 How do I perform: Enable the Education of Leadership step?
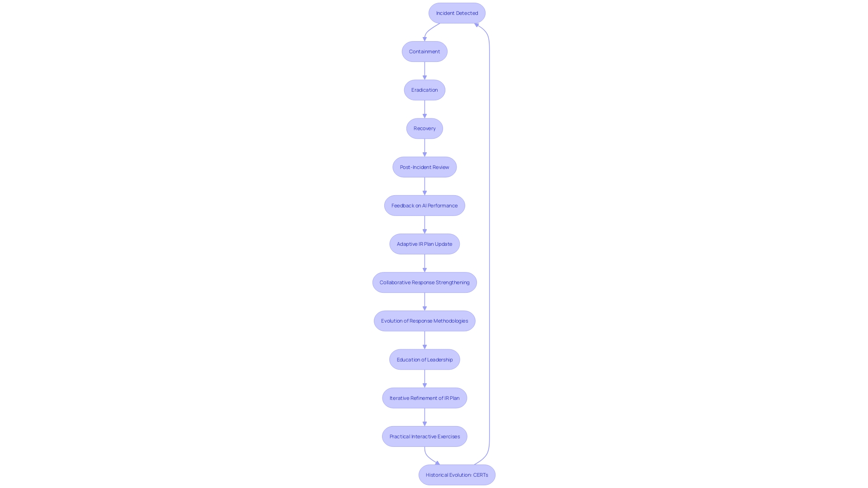click(425, 359)
